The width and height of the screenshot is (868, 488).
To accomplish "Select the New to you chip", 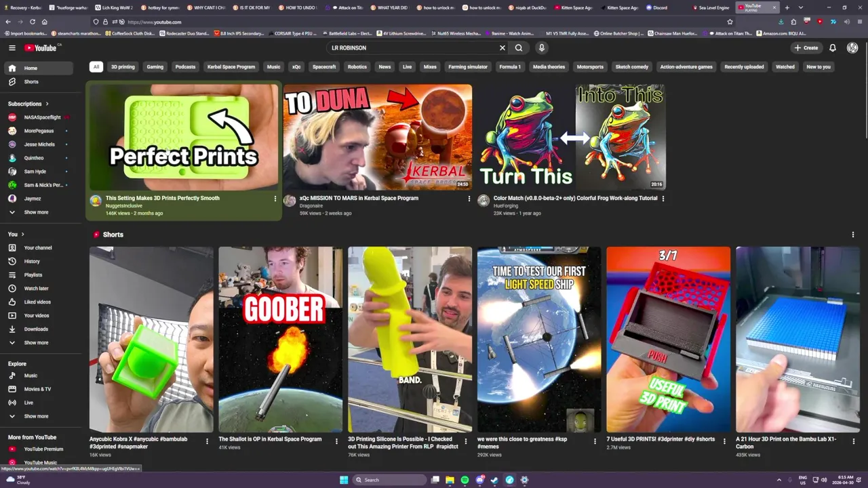I will click(x=818, y=66).
